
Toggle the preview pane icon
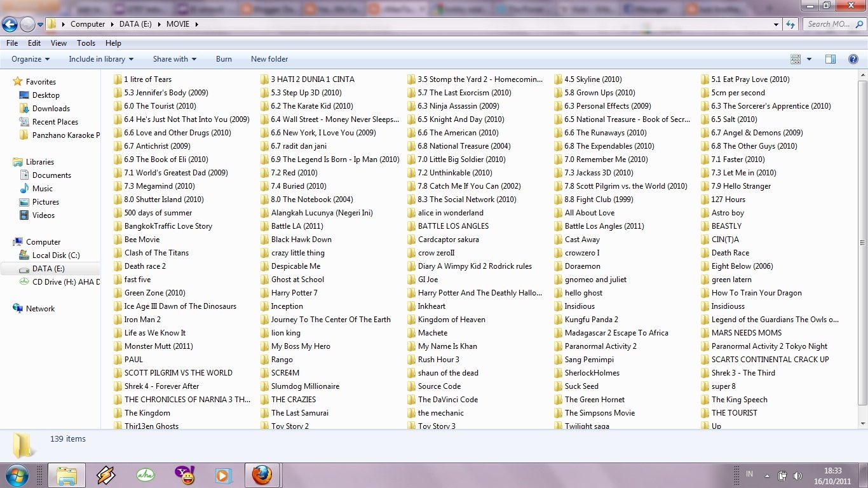831,59
